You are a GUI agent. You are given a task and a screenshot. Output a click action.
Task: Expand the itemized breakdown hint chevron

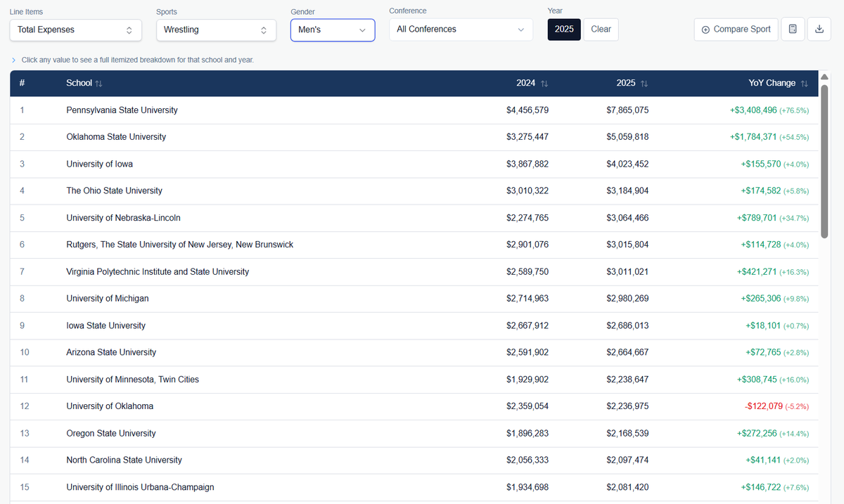(14, 60)
